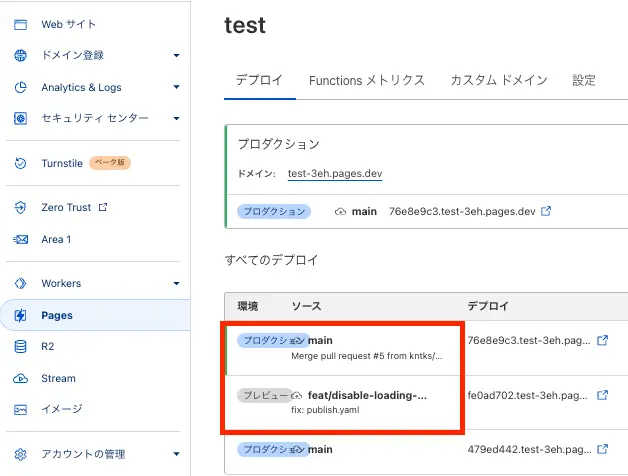Click the ソース column header

tap(306, 307)
